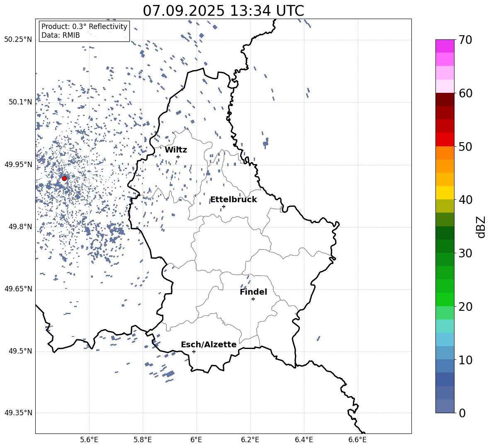Viewport: 491px width, 448px height.
Task: Click the bright green 20 dBZ colorbar segment
Action: (x=445, y=299)
